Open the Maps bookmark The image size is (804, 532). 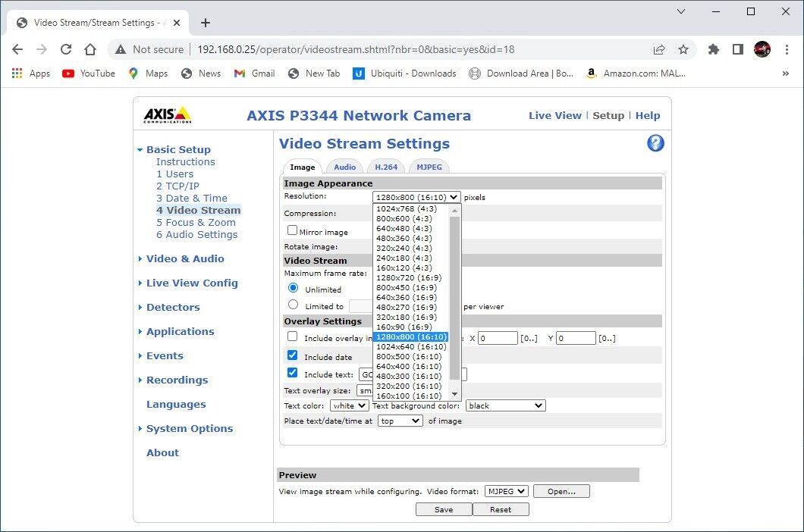[x=148, y=74]
